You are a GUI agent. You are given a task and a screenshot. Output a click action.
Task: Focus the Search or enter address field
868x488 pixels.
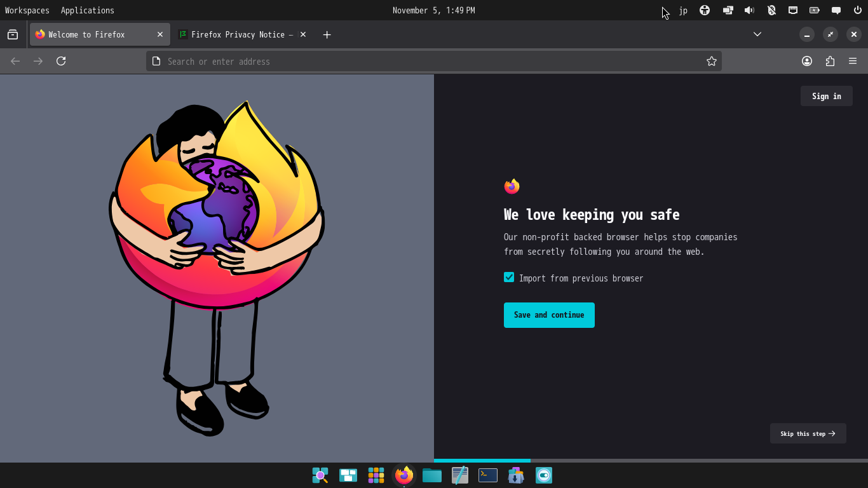coord(434,61)
